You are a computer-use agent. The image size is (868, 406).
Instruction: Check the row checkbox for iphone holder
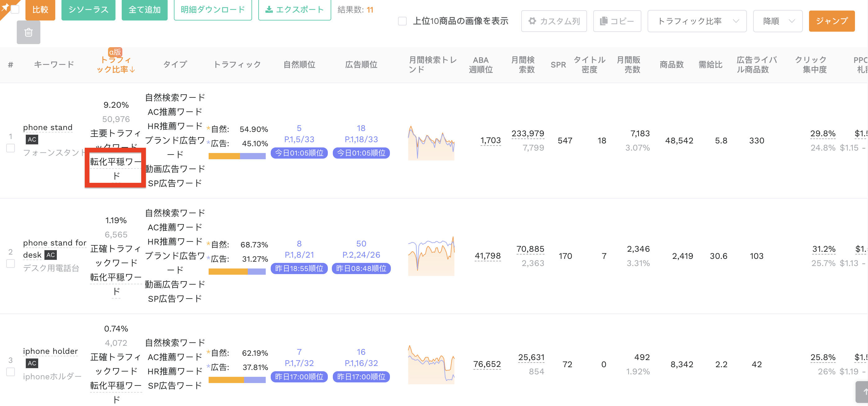tap(11, 372)
